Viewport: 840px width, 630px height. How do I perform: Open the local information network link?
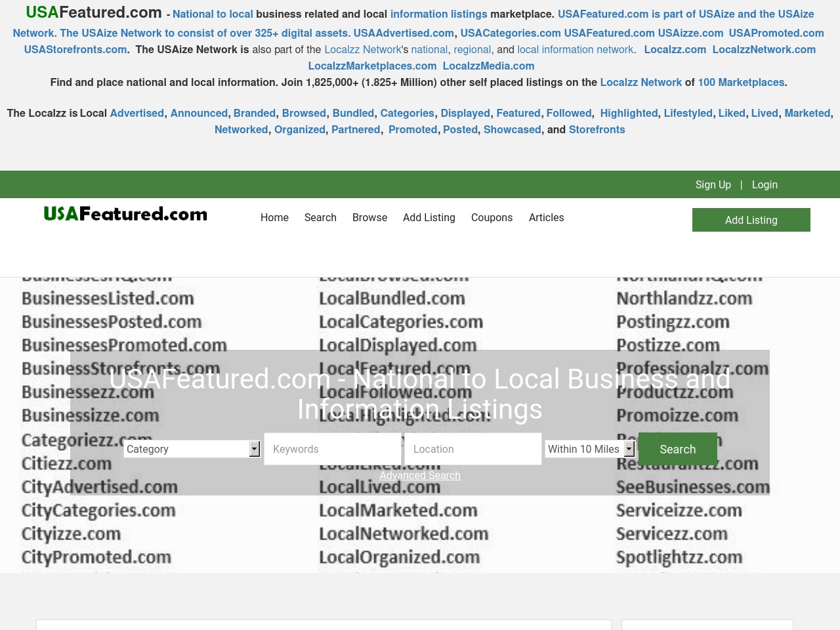pyautogui.click(x=576, y=49)
